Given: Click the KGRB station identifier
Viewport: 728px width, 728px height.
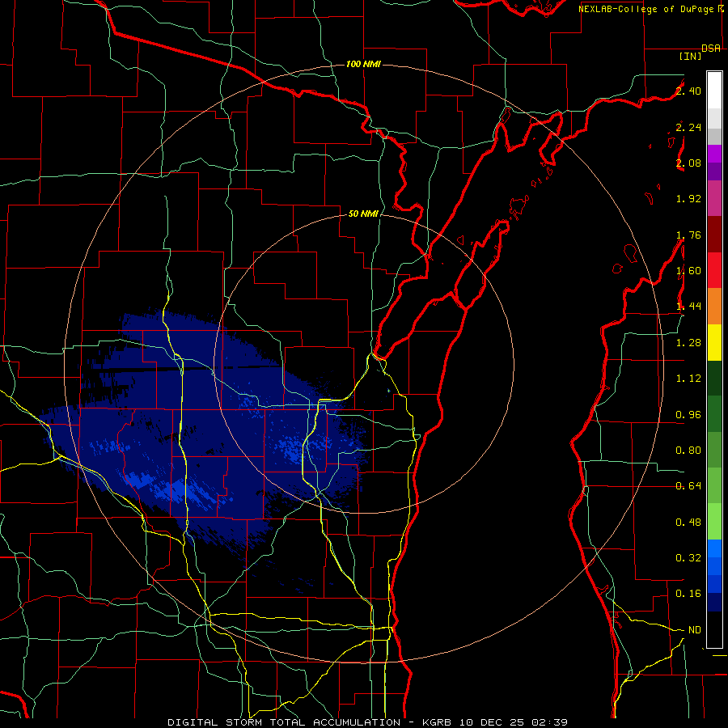Looking at the screenshot, I should pos(438,722).
